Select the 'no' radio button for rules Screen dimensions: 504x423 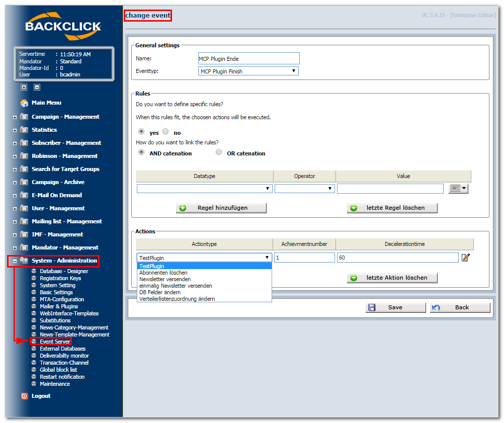click(x=165, y=131)
